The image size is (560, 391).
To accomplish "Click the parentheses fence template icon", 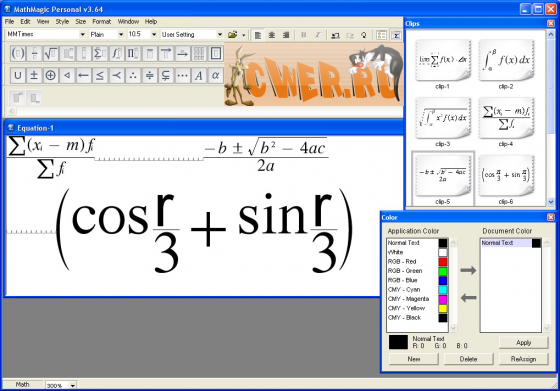I will pyautogui.click(x=18, y=54).
